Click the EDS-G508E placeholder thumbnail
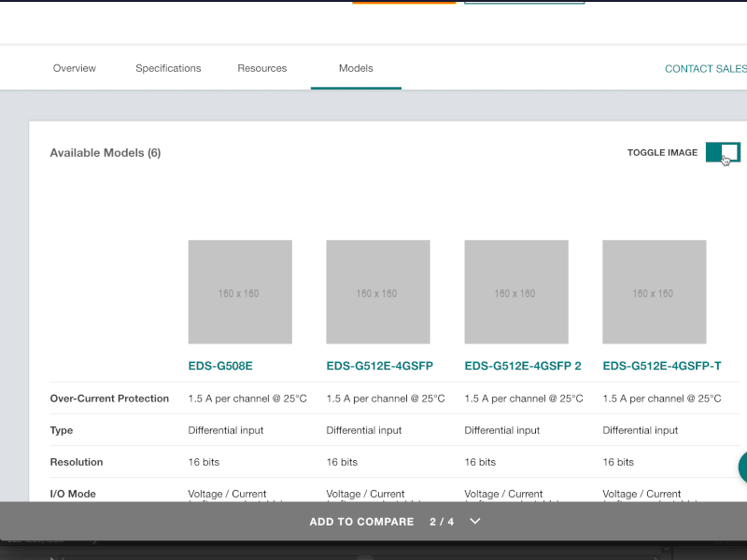Image resolution: width=747 pixels, height=560 pixels. (x=239, y=291)
